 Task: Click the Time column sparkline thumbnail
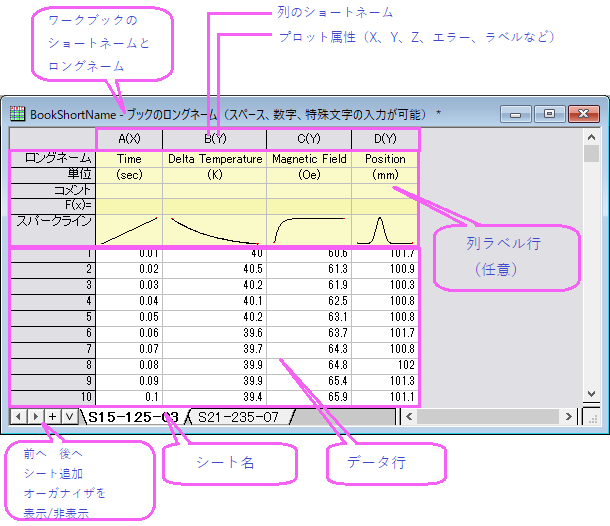coord(129,230)
